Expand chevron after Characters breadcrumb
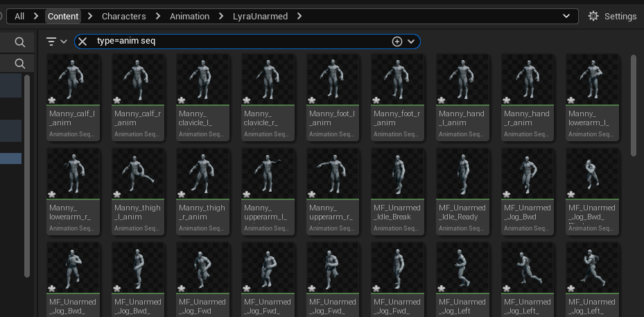The width and height of the screenshot is (644, 317). pyautogui.click(x=158, y=17)
